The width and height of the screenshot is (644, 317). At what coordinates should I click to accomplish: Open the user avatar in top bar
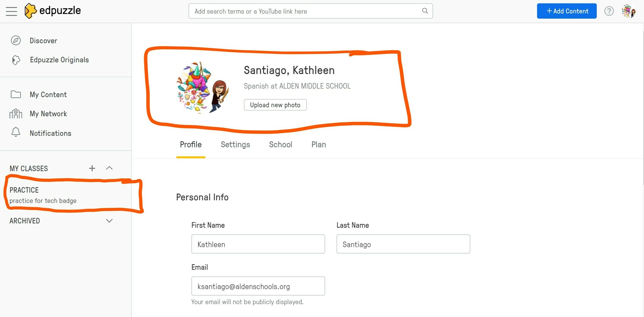(628, 11)
